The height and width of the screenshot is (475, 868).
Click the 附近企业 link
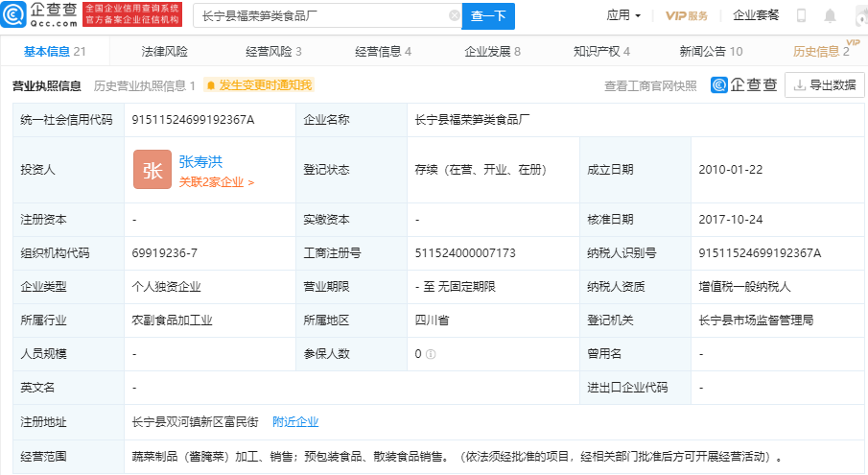tap(295, 421)
